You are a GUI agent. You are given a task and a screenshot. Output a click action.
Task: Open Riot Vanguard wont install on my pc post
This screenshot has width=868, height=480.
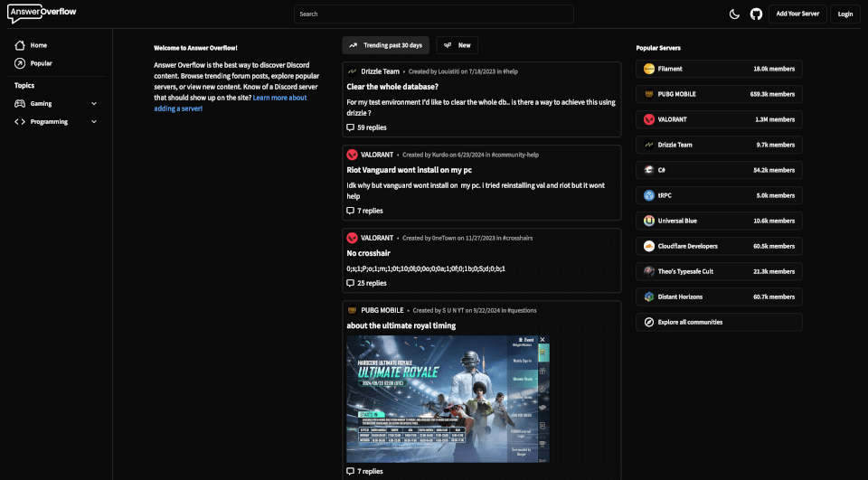click(409, 170)
